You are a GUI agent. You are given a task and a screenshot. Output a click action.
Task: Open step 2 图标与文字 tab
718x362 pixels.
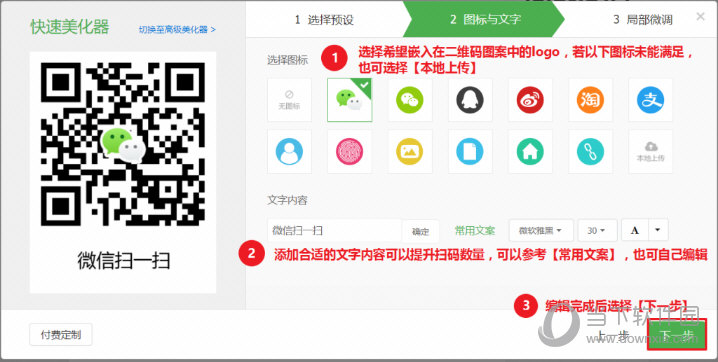pos(484,20)
